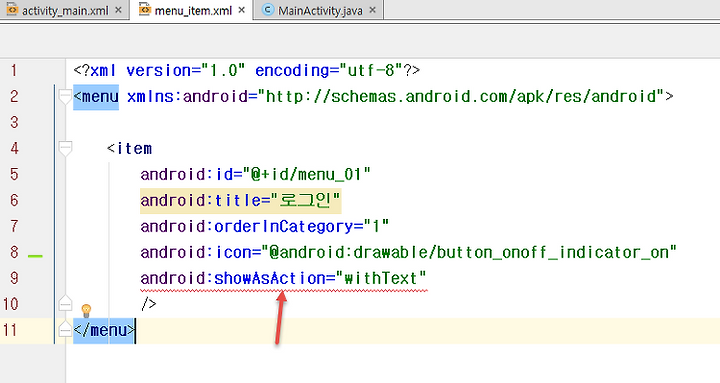Click the XML file icon on activity_main.xml tab

pos(12,10)
